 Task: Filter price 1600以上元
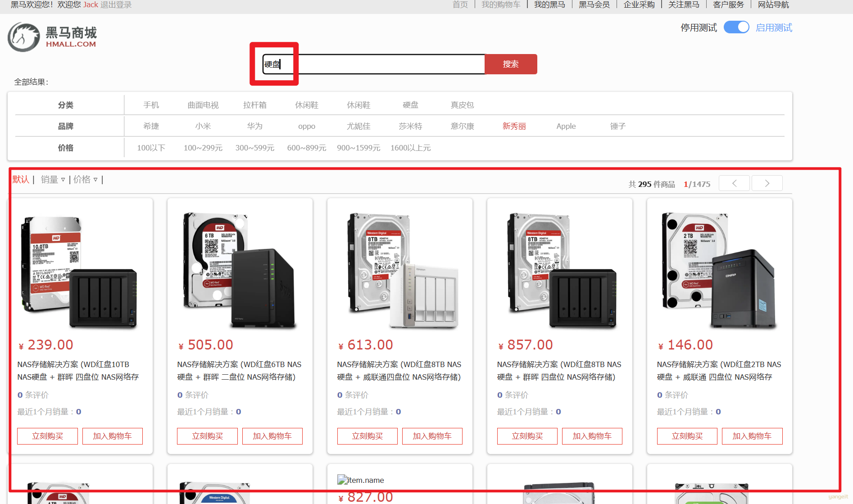tap(410, 148)
